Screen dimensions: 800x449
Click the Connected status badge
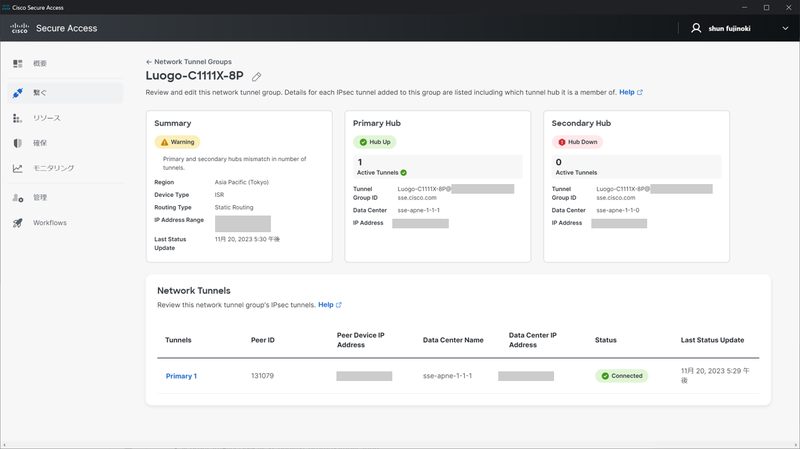pyautogui.click(x=621, y=376)
